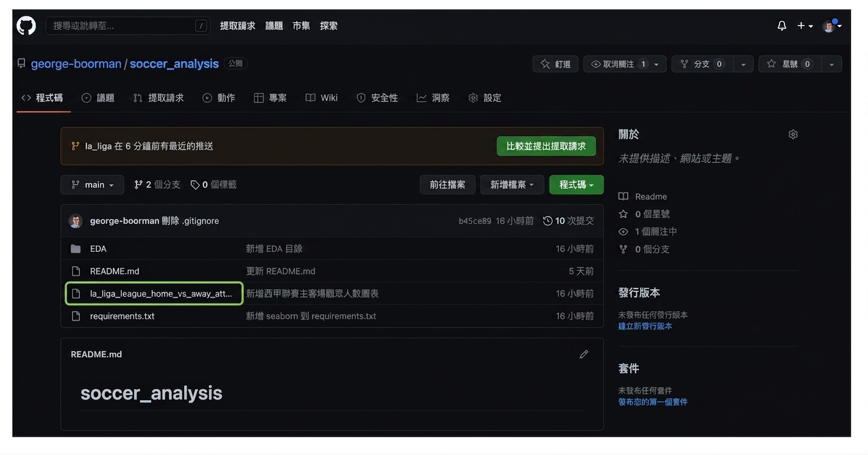Open la_liga_league_home_vs_away_att... file
The height and width of the screenshot is (455, 868).
pyautogui.click(x=161, y=294)
